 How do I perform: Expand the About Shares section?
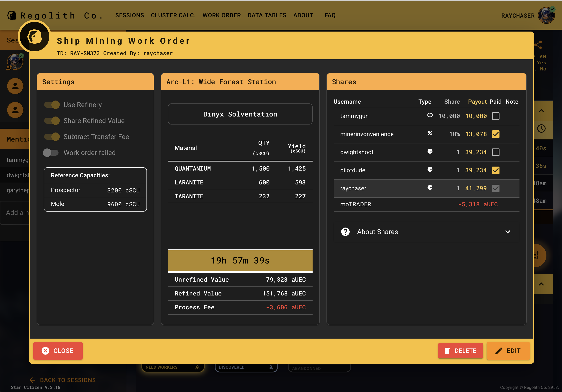coord(507,232)
